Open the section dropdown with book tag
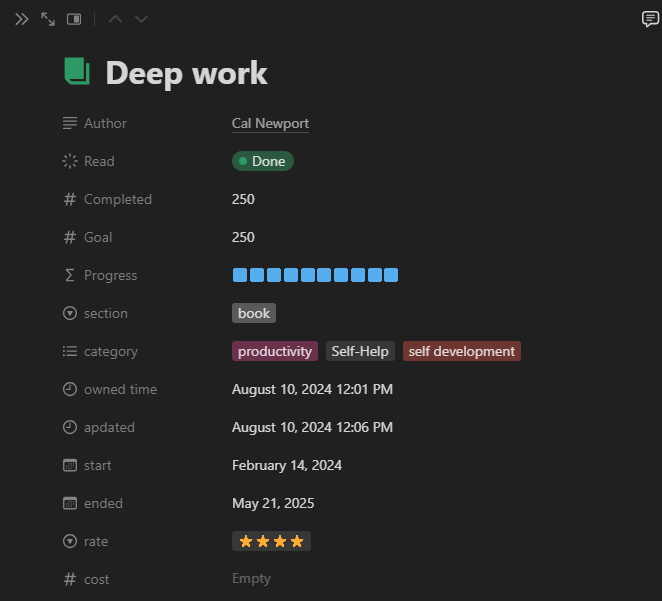 tap(254, 313)
